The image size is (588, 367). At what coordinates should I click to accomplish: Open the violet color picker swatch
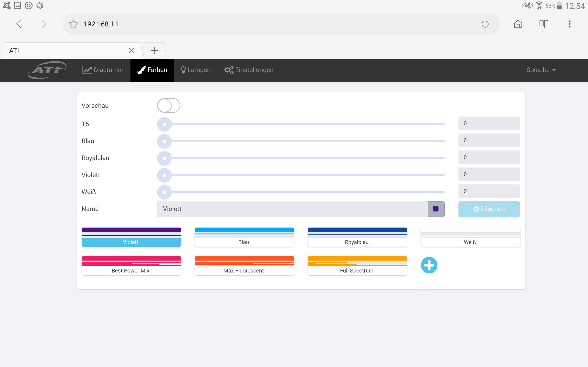(436, 209)
